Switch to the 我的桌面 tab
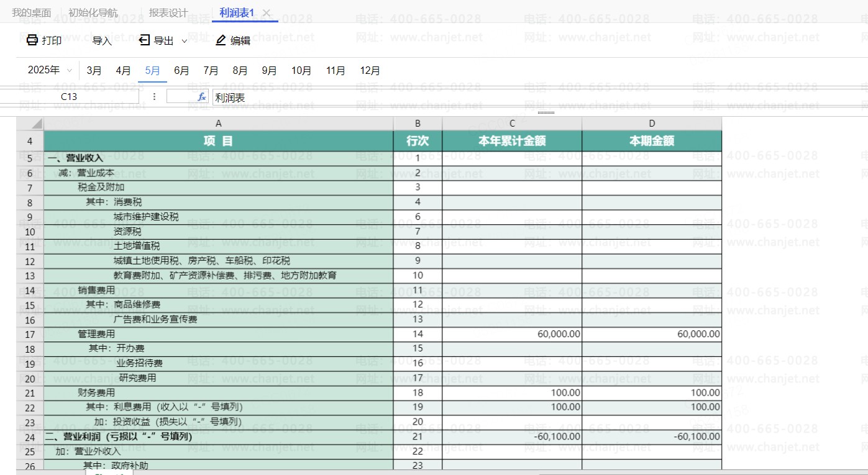Image resolution: width=868 pixels, height=475 pixels. click(x=32, y=13)
